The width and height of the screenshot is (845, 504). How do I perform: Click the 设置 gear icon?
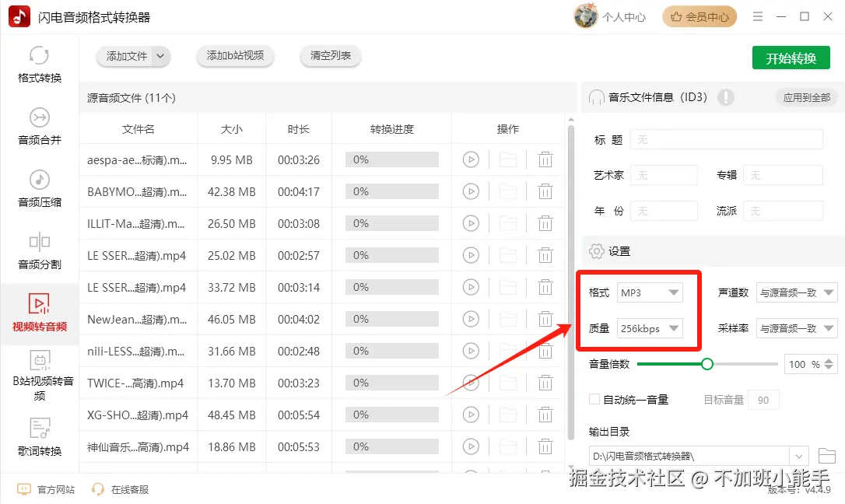click(596, 251)
